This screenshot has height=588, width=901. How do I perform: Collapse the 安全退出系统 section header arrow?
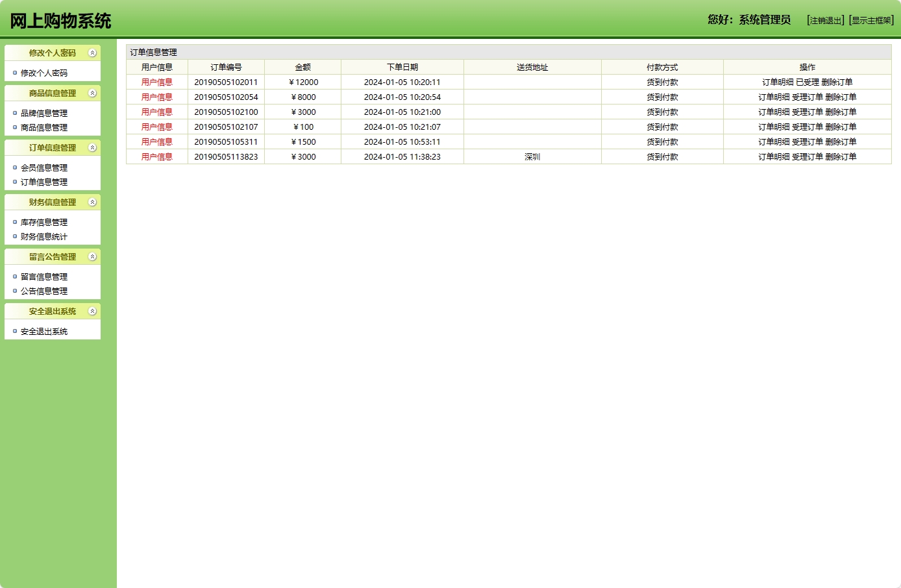[x=92, y=312]
